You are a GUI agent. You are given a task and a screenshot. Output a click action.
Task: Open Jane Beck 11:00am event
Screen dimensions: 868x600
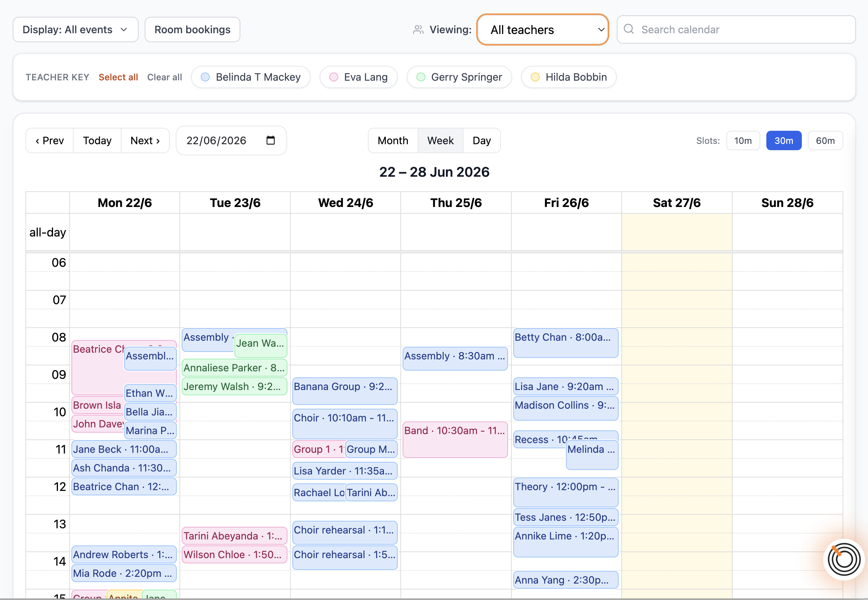124,449
